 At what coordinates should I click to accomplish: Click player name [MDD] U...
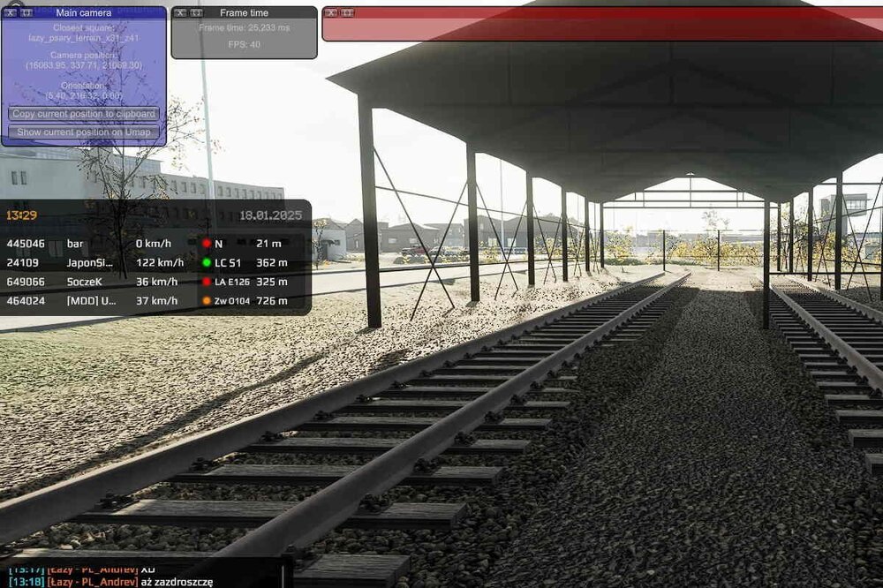point(91,301)
